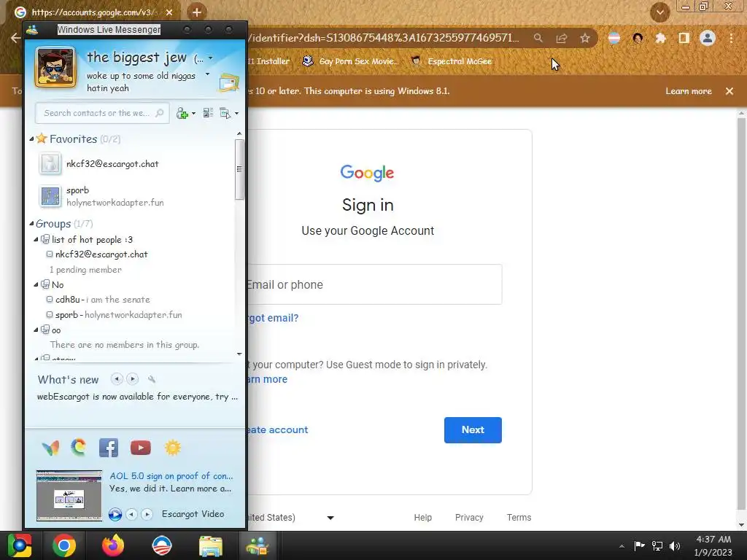Click the user avatar picture in Messenger

(x=55, y=67)
